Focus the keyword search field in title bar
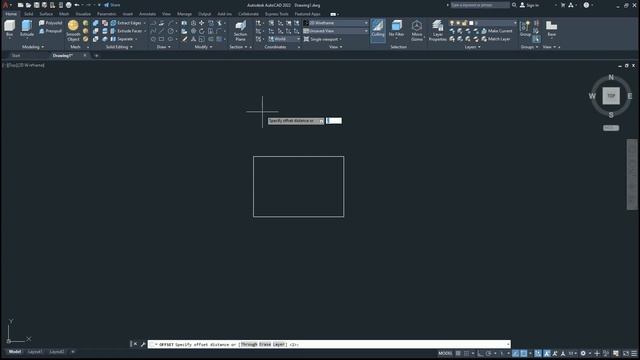Viewport: 640px width, 360px height. coord(480,5)
